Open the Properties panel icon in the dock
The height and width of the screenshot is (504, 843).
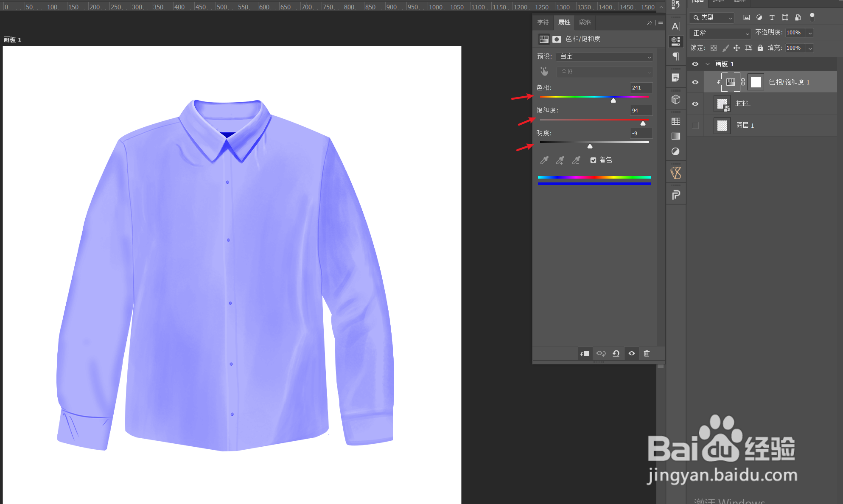676,41
